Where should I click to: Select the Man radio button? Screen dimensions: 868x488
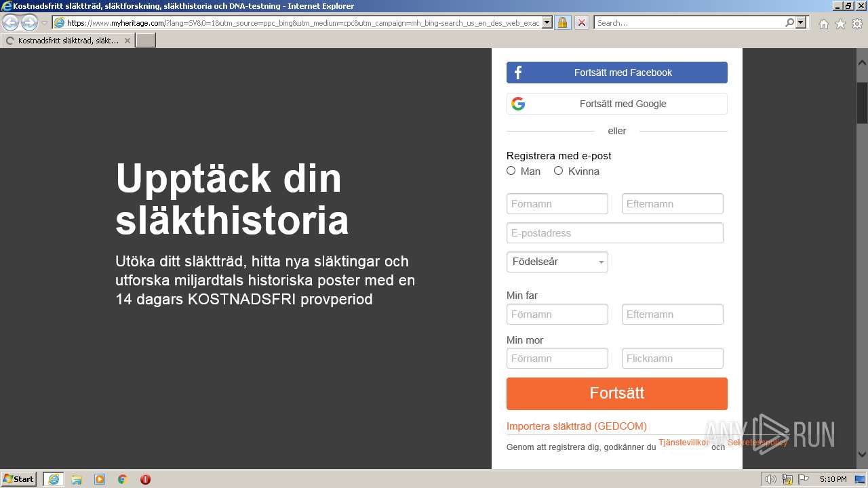(x=511, y=171)
